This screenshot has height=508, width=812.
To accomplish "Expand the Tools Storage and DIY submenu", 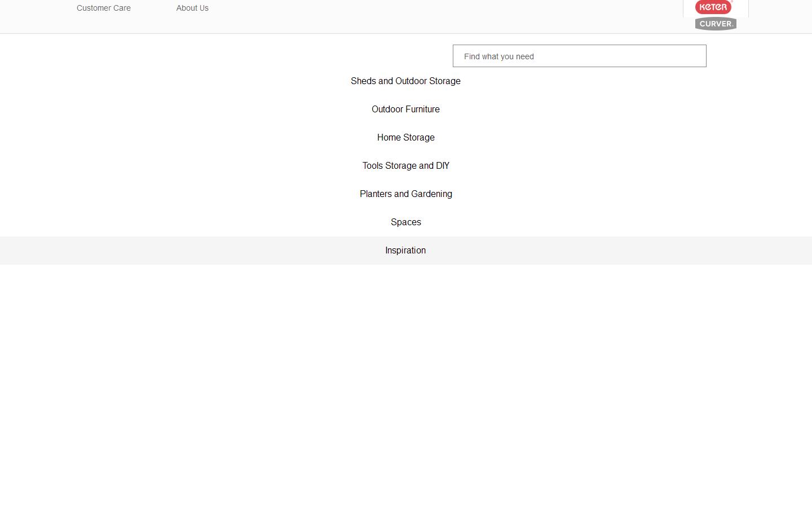I will click(x=405, y=166).
